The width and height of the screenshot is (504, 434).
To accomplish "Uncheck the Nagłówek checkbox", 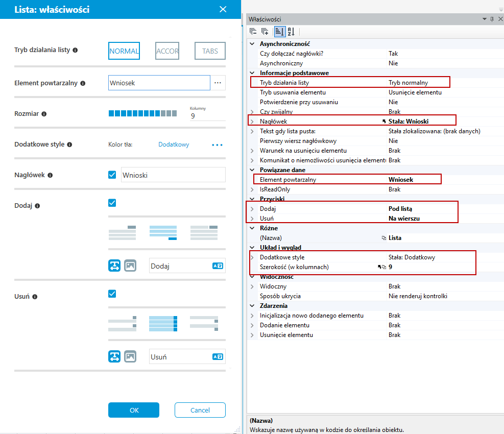I will click(112, 175).
